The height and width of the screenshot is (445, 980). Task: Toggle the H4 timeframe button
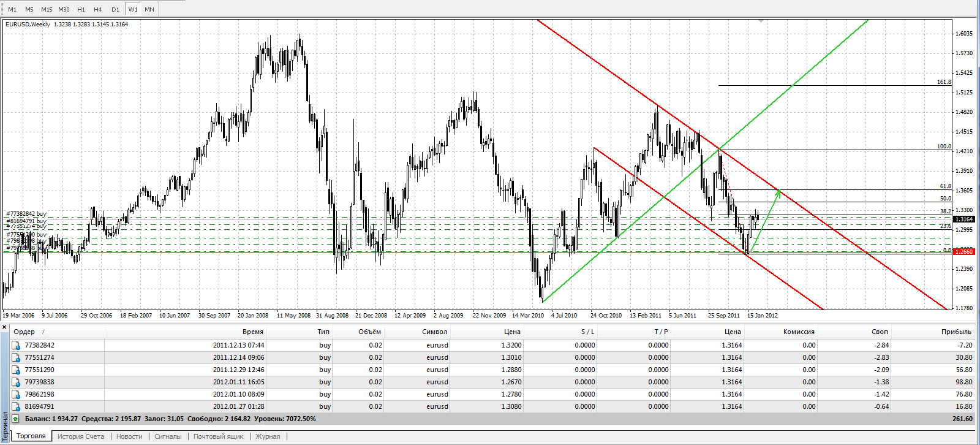click(98, 10)
